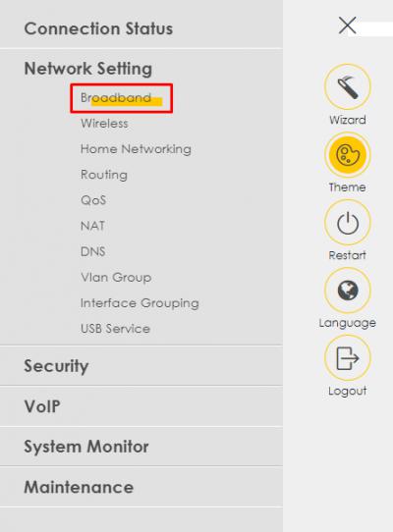Expand the System Monitor section
Viewport: 393px width, 532px height.
(x=141, y=447)
